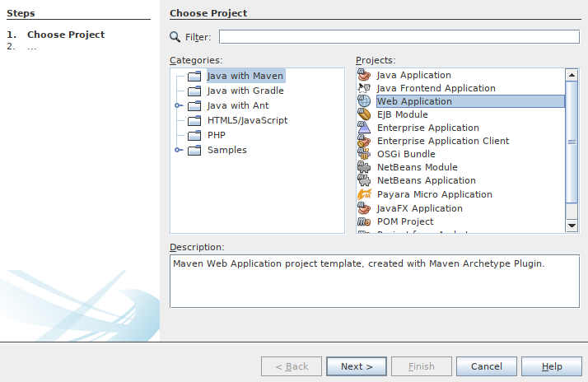Open Help for this wizard
588x382 pixels.
pos(552,366)
